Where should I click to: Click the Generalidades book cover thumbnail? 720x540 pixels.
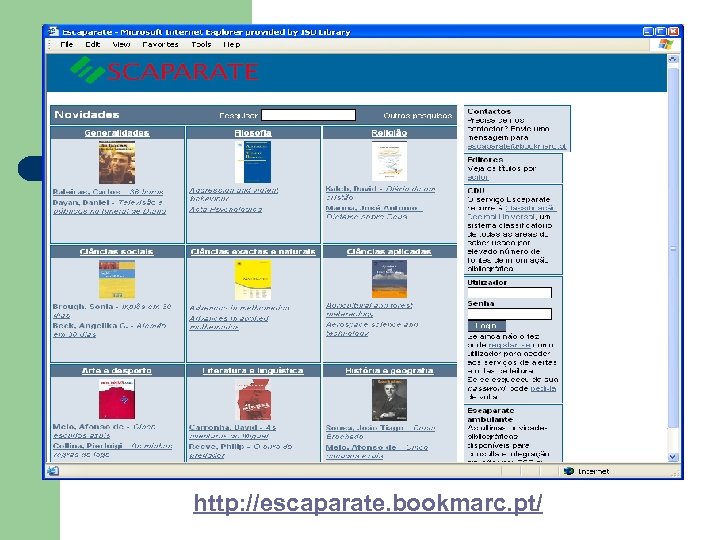[117, 162]
